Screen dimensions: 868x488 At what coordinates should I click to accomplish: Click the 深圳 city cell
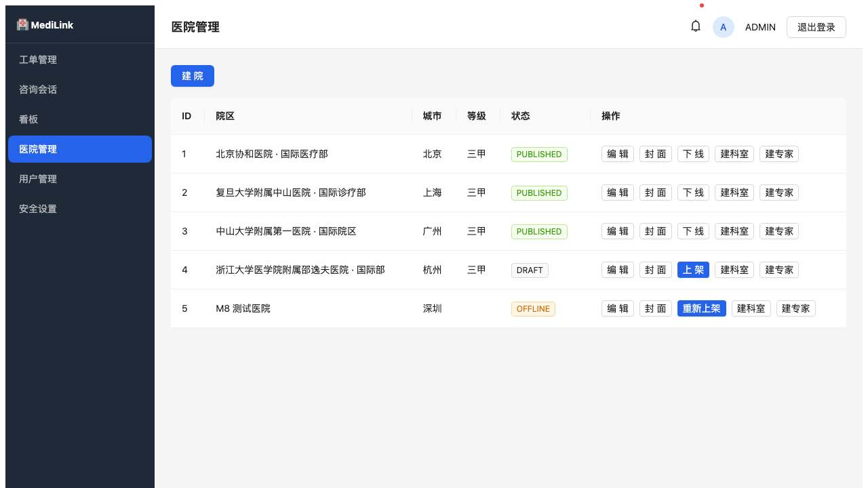tap(433, 308)
